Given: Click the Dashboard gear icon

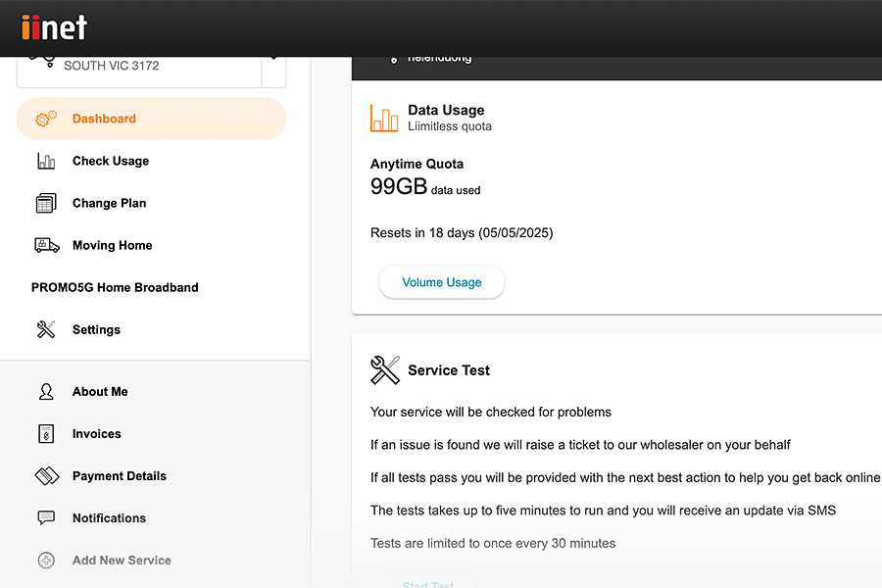Looking at the screenshot, I should coord(45,119).
